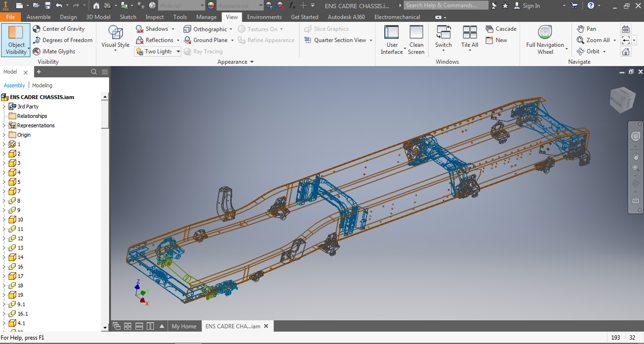The image size is (644, 344).
Task: Click the Undo icon
Action: 59,5
